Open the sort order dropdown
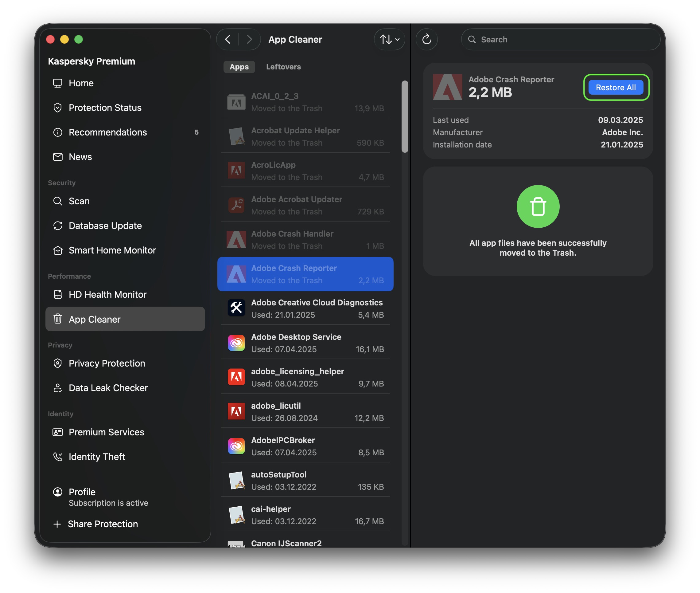Screen dimensions: 700x593 [389, 39]
